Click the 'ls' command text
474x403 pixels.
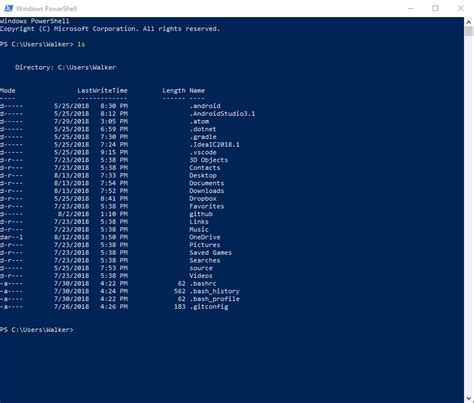(x=81, y=44)
